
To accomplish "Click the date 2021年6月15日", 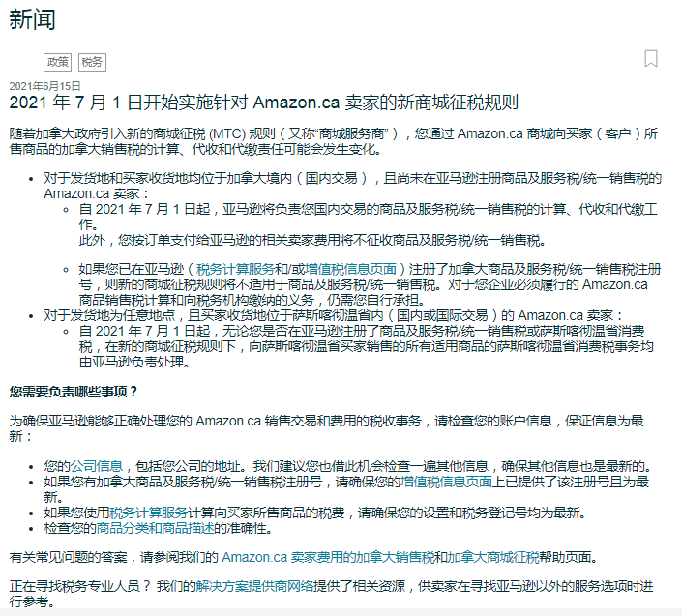I will click(x=44, y=86).
